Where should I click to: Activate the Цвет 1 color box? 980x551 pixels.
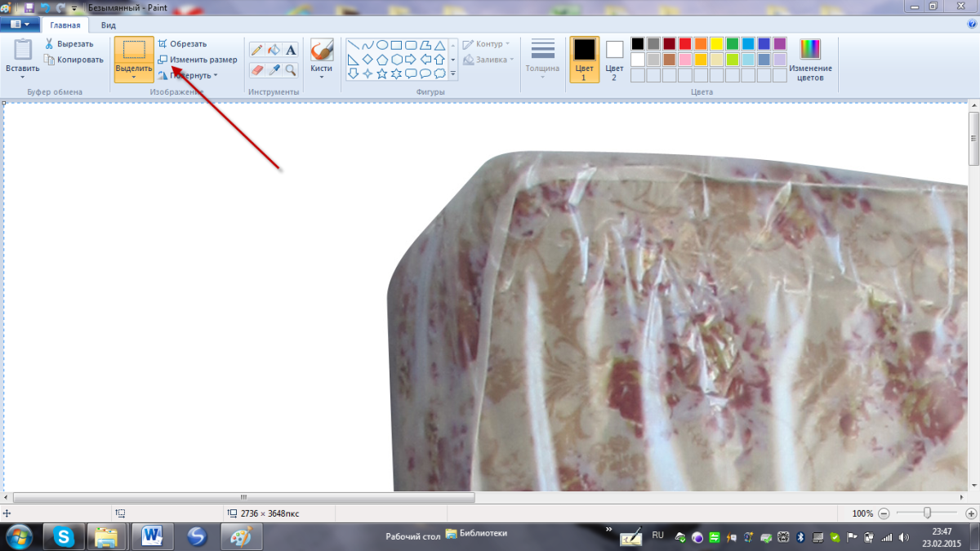coord(584,59)
